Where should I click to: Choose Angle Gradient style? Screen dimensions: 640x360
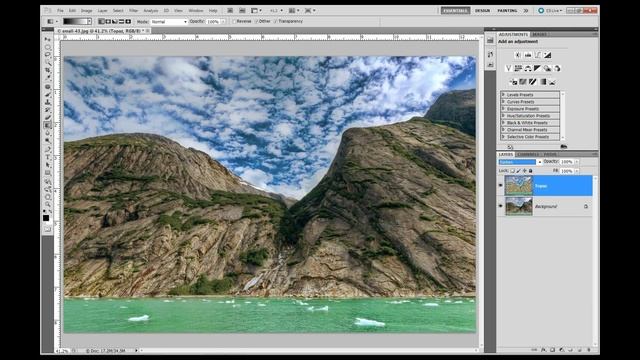click(115, 21)
